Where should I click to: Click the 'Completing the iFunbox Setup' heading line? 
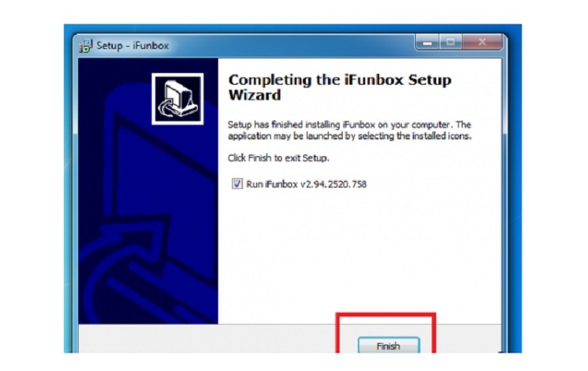tap(340, 80)
